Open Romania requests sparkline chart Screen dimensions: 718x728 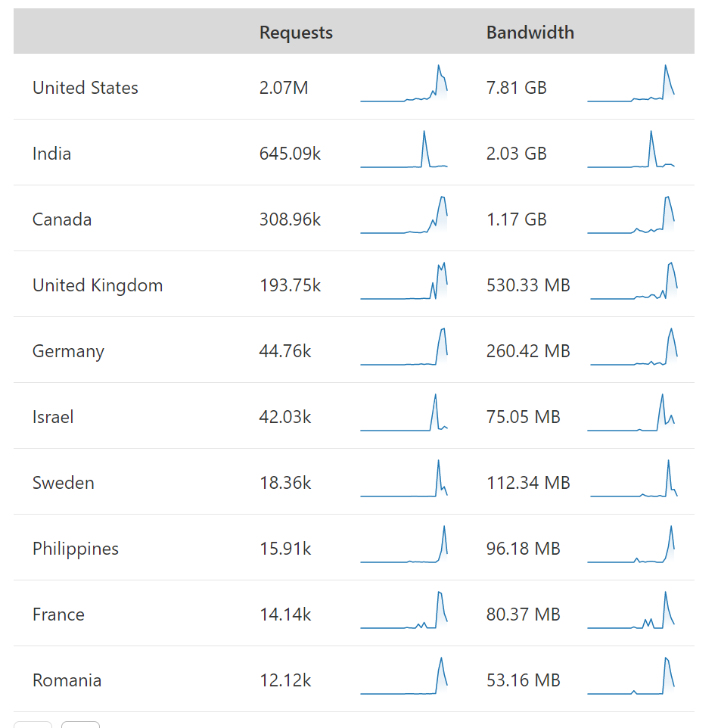(x=404, y=677)
